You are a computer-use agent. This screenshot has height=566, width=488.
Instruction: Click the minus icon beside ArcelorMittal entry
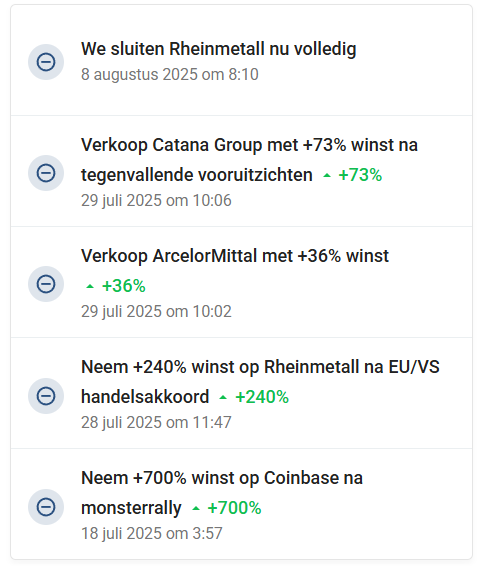(46, 284)
